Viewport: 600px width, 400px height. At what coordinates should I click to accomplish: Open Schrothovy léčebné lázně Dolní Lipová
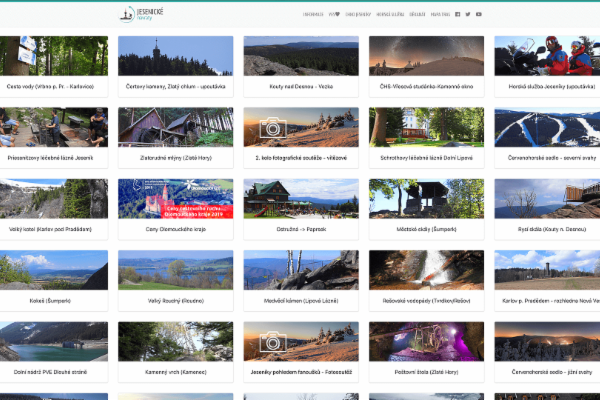tap(426, 138)
